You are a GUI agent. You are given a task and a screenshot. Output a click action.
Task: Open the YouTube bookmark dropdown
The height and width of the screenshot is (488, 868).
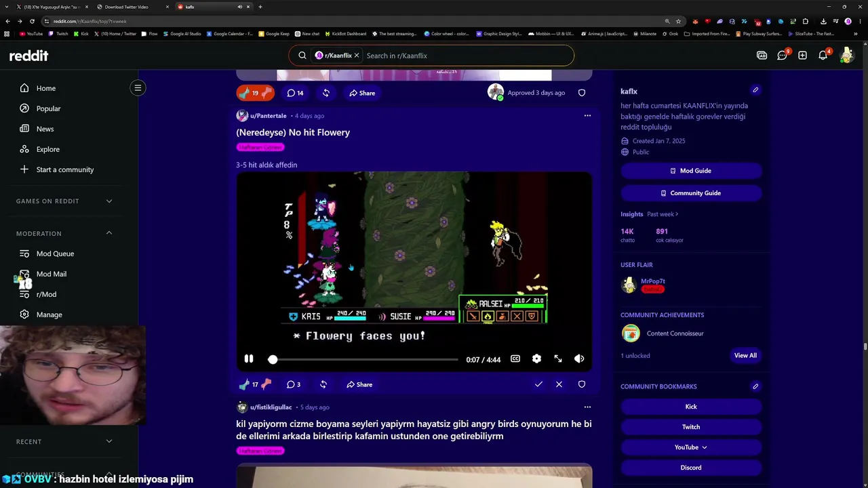691,447
